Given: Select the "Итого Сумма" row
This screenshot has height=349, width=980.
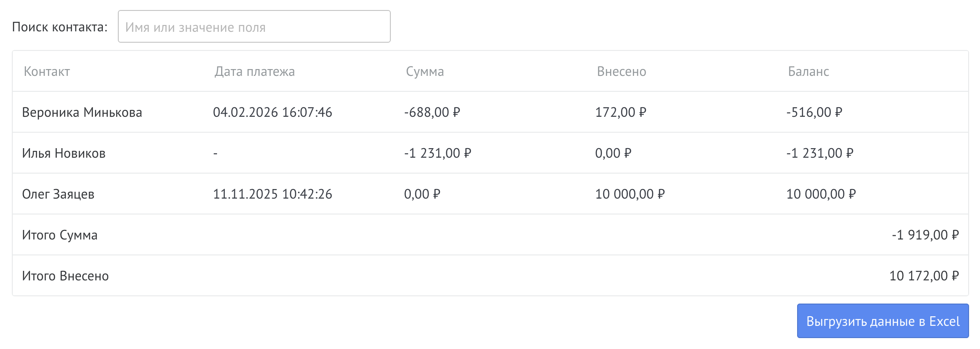Looking at the screenshot, I should [60, 235].
